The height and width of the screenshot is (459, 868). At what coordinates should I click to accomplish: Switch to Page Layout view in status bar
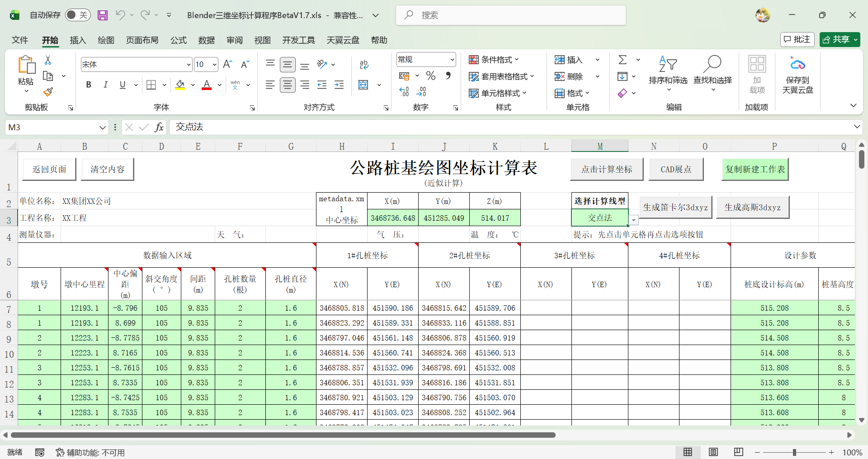[x=713, y=452]
